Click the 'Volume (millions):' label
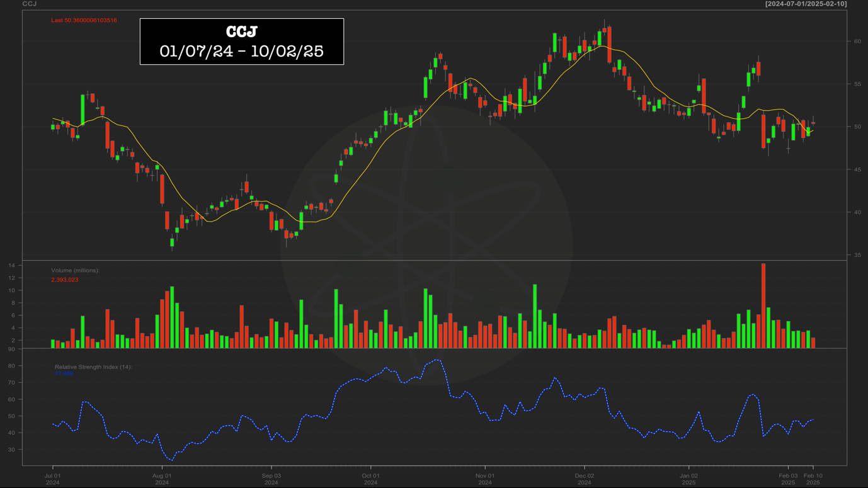 (x=75, y=270)
